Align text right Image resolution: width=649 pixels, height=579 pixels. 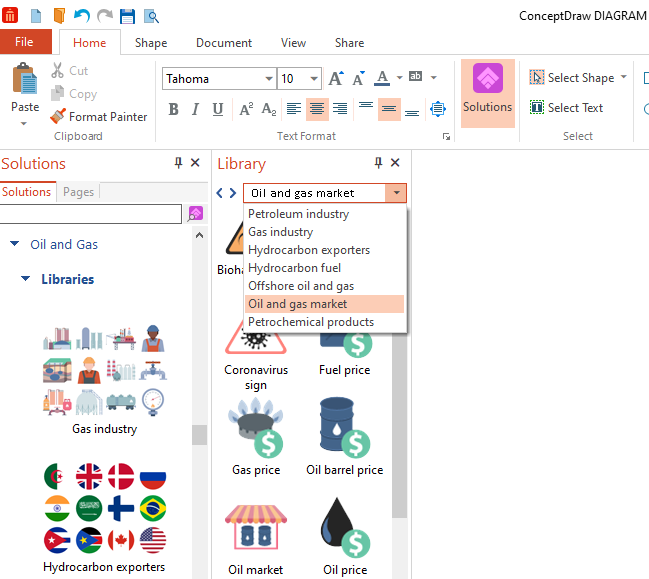(x=340, y=109)
